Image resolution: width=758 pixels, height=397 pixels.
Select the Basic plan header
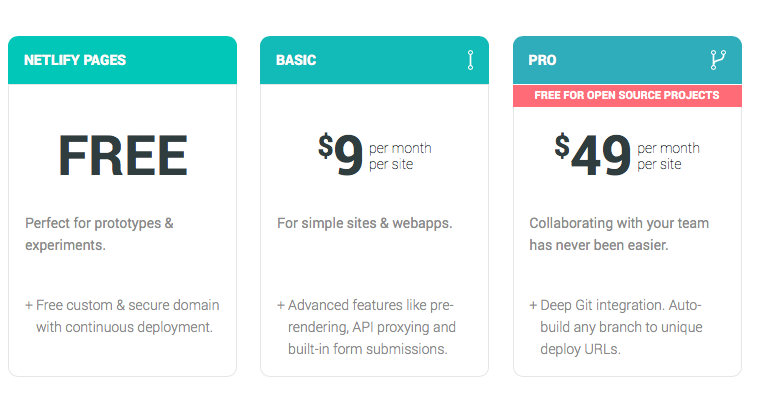374,60
